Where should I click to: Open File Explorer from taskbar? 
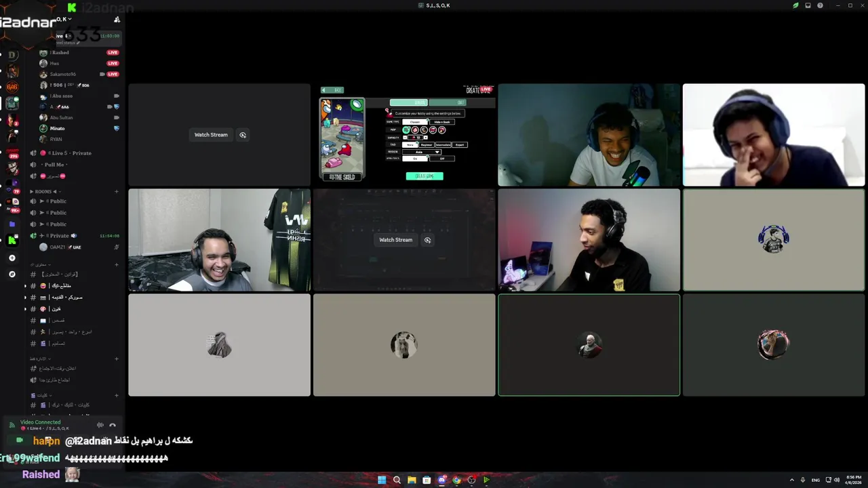coord(412,480)
